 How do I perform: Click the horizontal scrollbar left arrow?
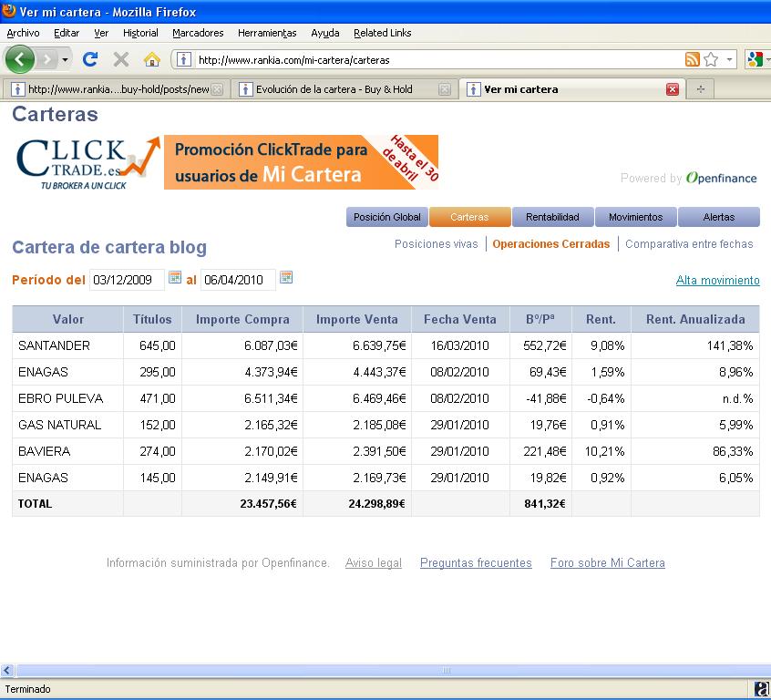7,670
